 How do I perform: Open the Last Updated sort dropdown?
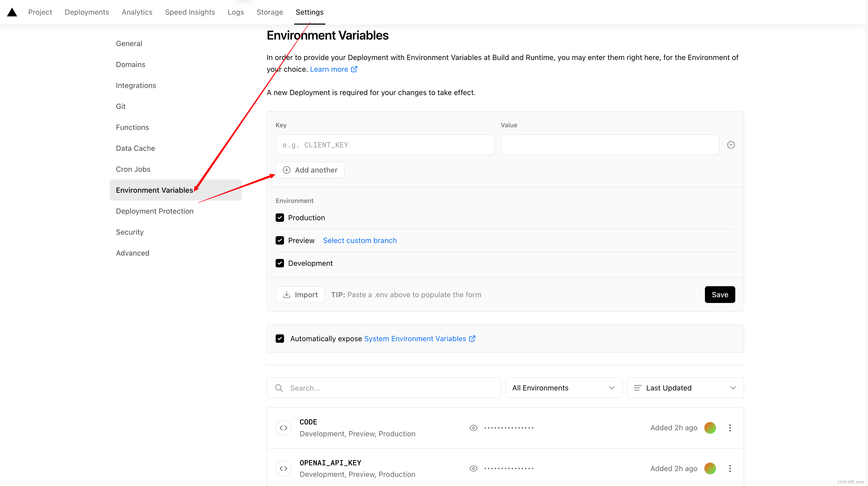[x=685, y=388]
